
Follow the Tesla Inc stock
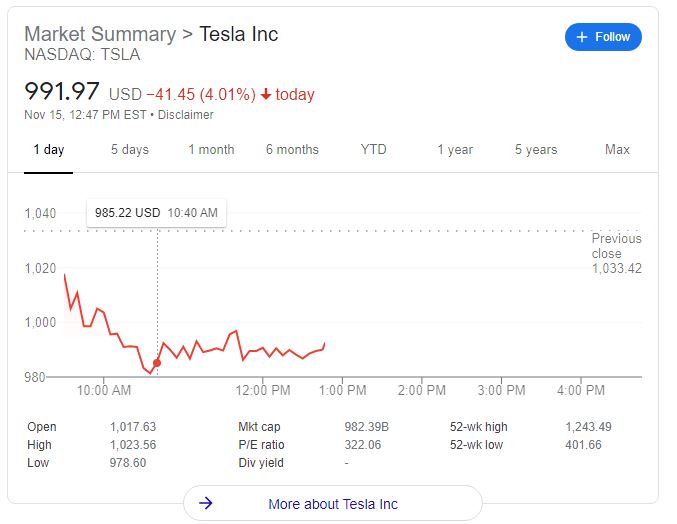pyautogui.click(x=603, y=37)
